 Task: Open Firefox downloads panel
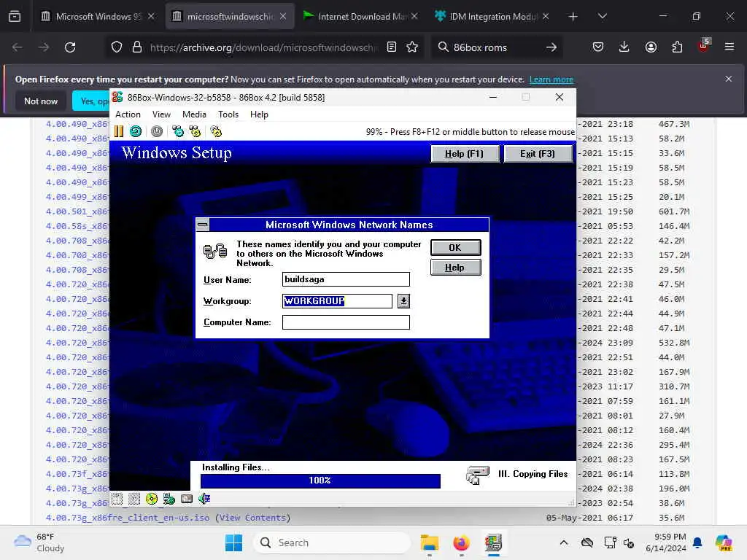coord(624,47)
